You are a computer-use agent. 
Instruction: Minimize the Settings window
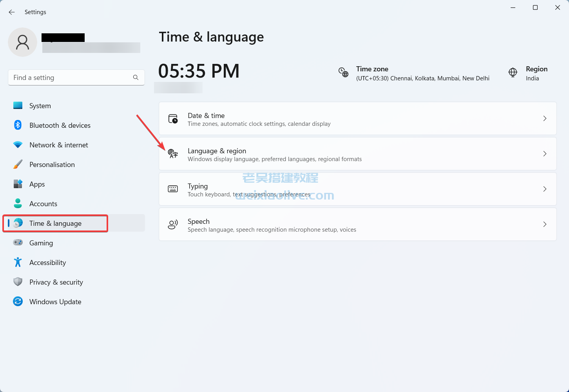click(x=513, y=7)
